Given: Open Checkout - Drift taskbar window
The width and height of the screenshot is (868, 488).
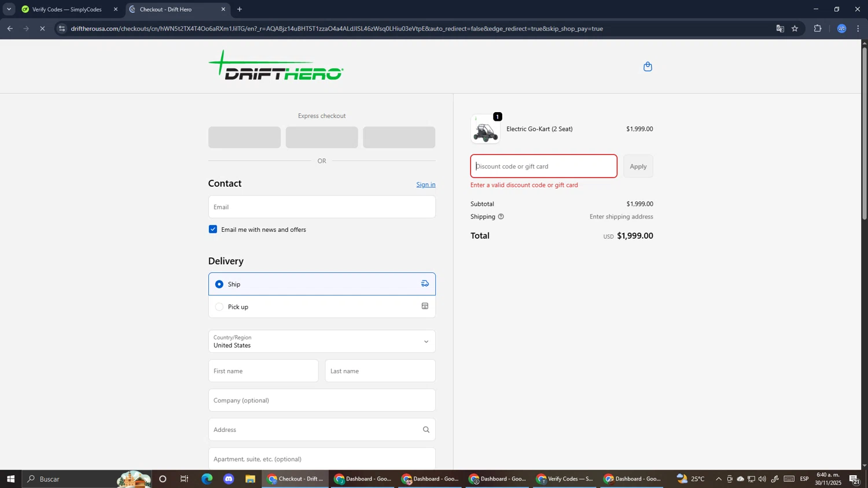Looking at the screenshot, I should 296,479.
